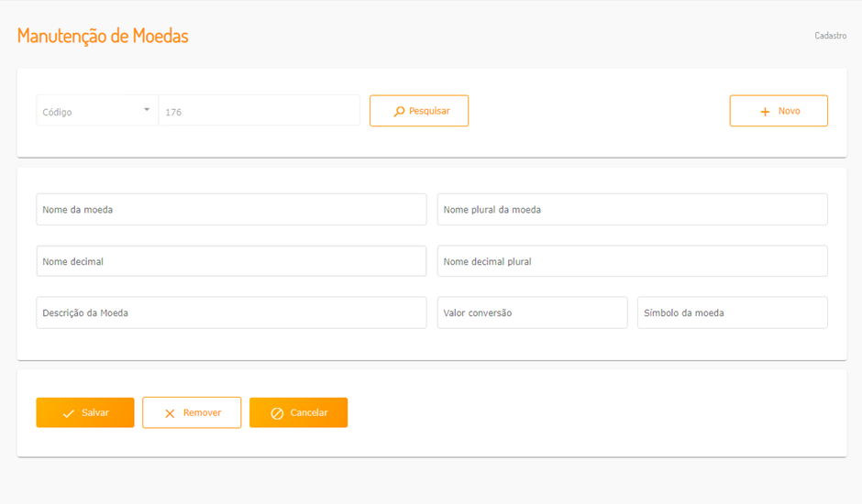This screenshot has height=504, width=862.
Task: Save the currency with Salvar
Action: pos(85,412)
